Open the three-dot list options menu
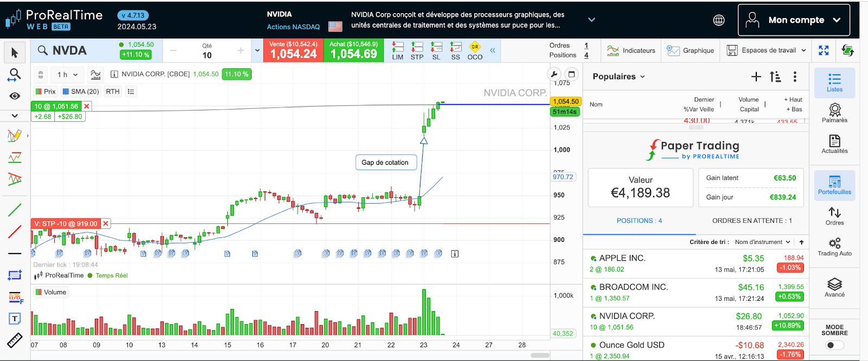Screen dimensions: 868x361 [x=795, y=76]
